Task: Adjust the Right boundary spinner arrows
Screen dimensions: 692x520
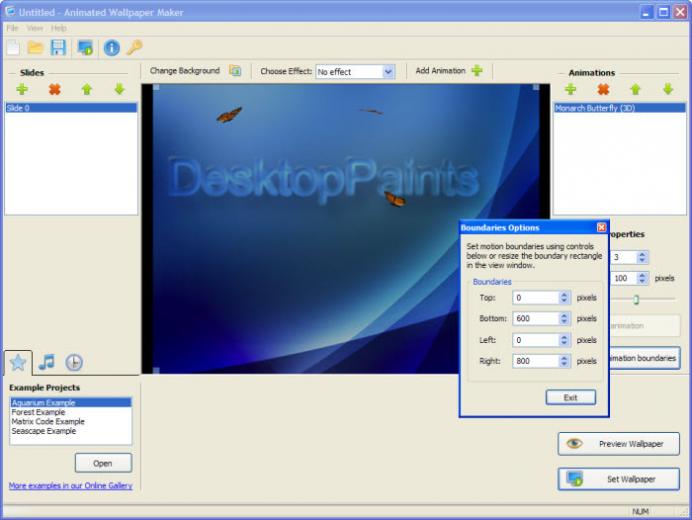Action: coord(565,361)
